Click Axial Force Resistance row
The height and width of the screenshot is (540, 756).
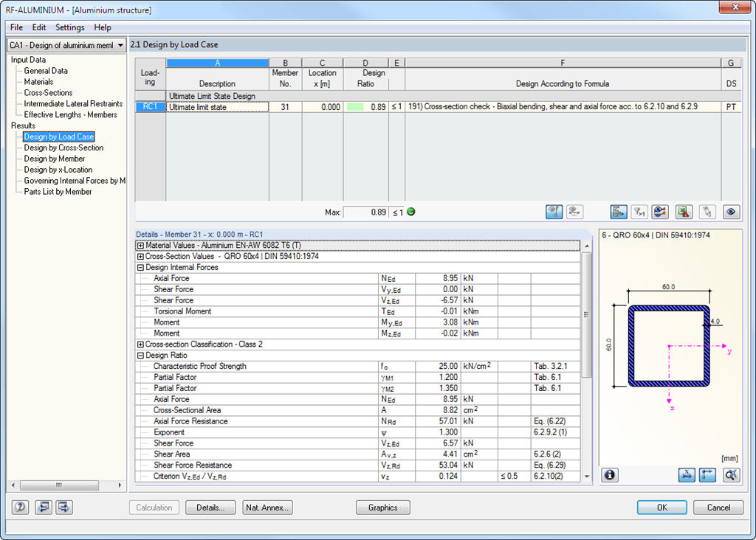358,421
